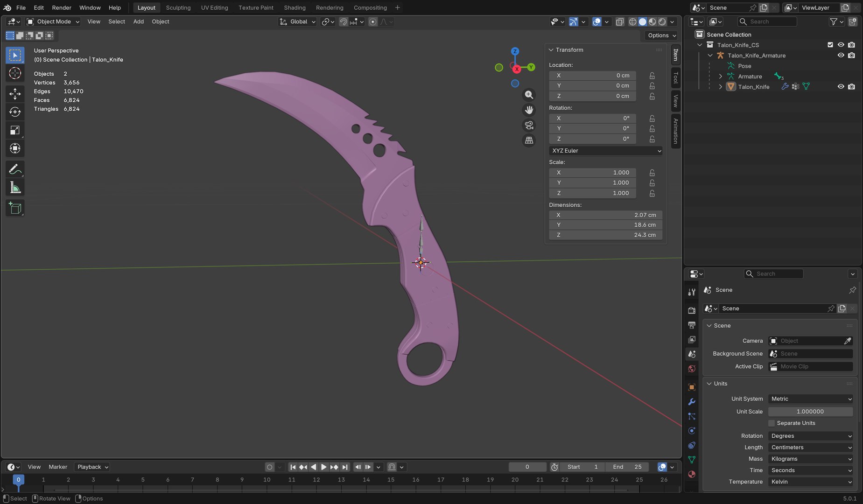
Task: Open the Mass Kilograms dropdown
Action: tap(810, 459)
